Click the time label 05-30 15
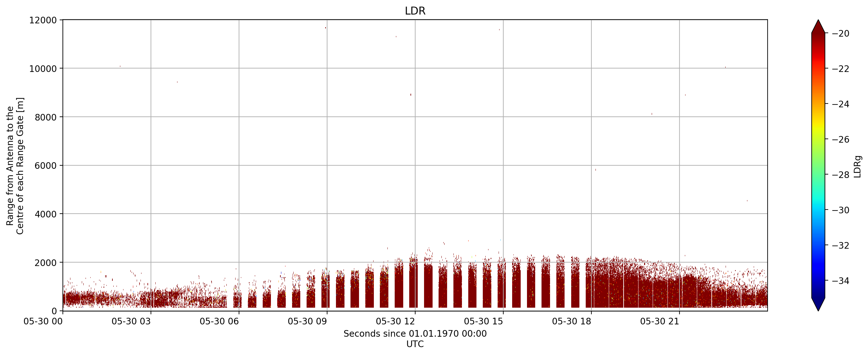This screenshot has width=868, height=355. click(x=483, y=321)
